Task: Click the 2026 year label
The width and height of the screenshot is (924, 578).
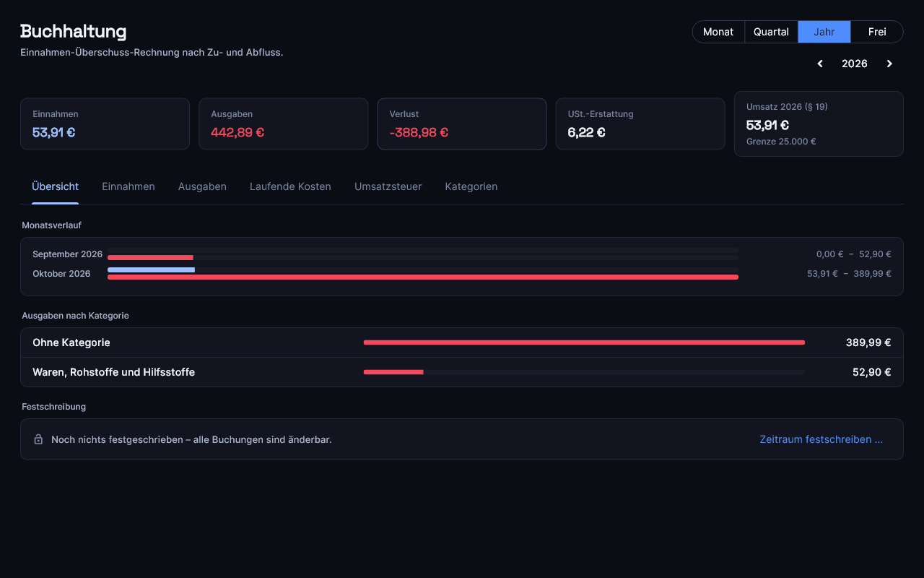Action: [x=855, y=64]
